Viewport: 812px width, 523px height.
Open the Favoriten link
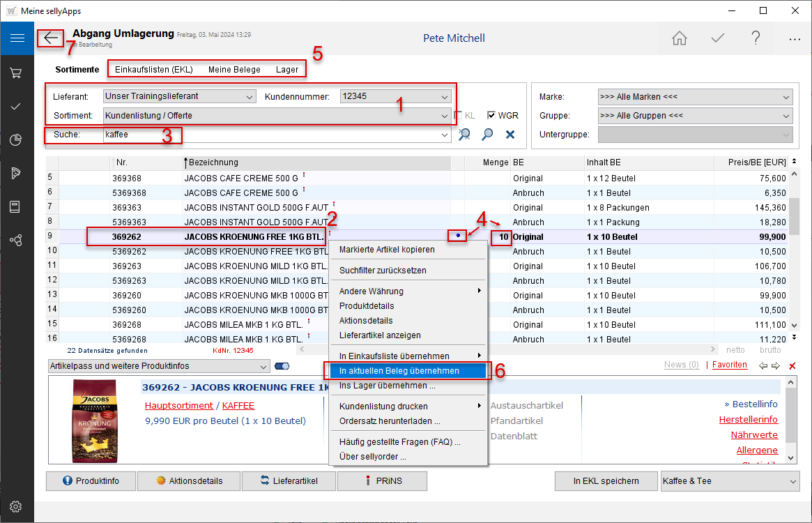(730, 365)
